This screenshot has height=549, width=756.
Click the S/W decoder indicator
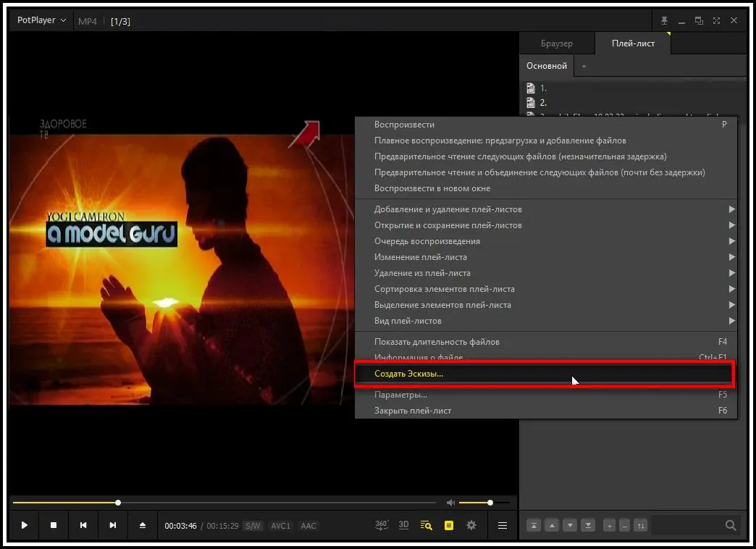coord(253,526)
